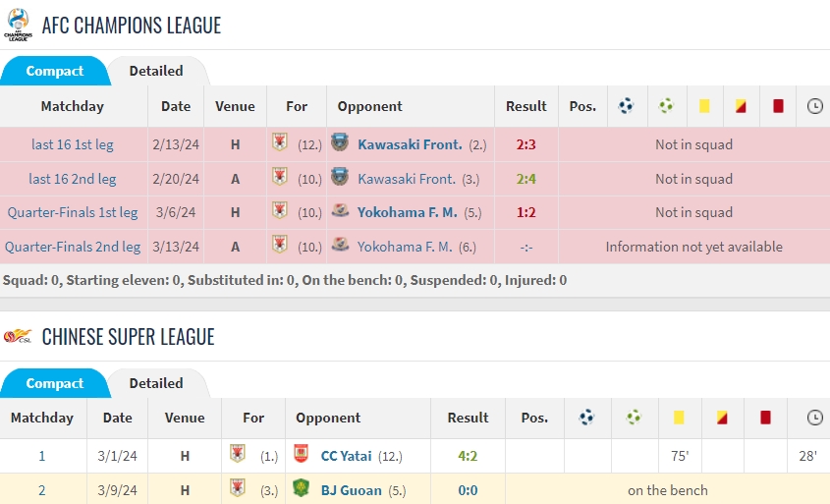Click the BJ Guoan club crest
The height and width of the screenshot is (504, 830).
tap(301, 488)
